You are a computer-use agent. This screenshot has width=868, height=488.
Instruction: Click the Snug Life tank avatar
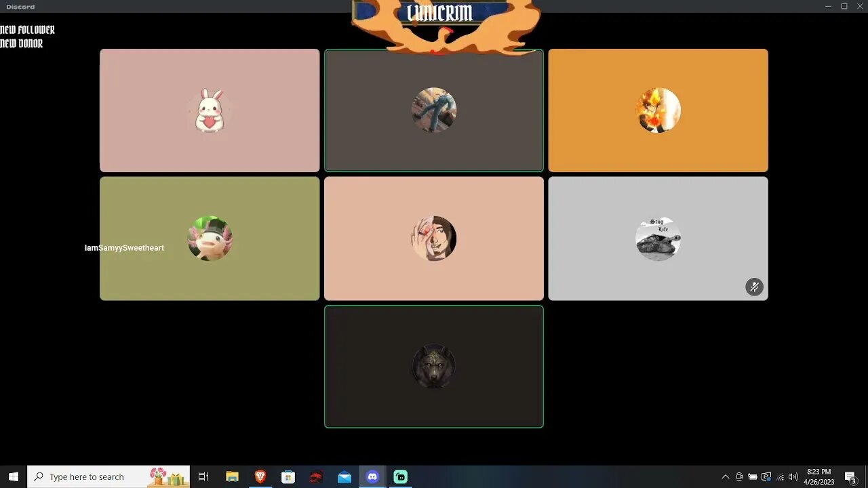coord(658,239)
